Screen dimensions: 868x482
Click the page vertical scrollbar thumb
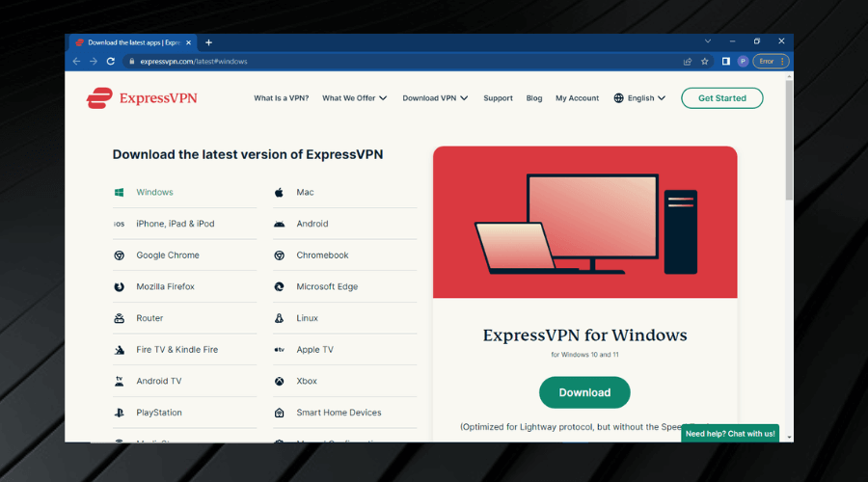pos(789,141)
